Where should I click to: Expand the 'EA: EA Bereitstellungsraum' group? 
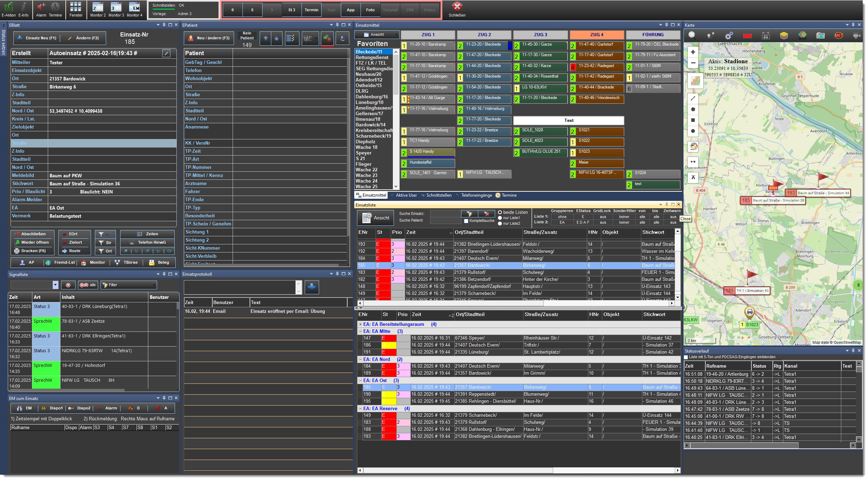tap(360, 324)
